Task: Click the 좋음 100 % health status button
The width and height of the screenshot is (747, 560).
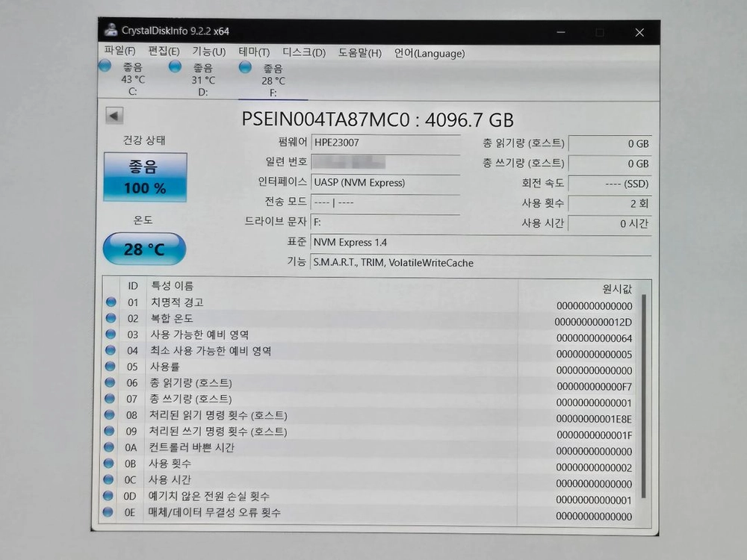Action: pos(145,177)
